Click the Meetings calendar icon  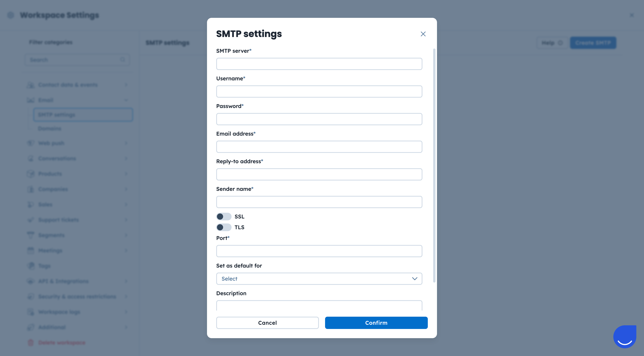tap(30, 251)
